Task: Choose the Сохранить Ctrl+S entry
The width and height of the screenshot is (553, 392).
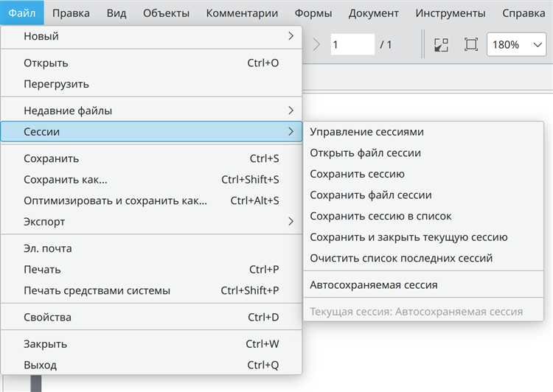Action: (151, 158)
